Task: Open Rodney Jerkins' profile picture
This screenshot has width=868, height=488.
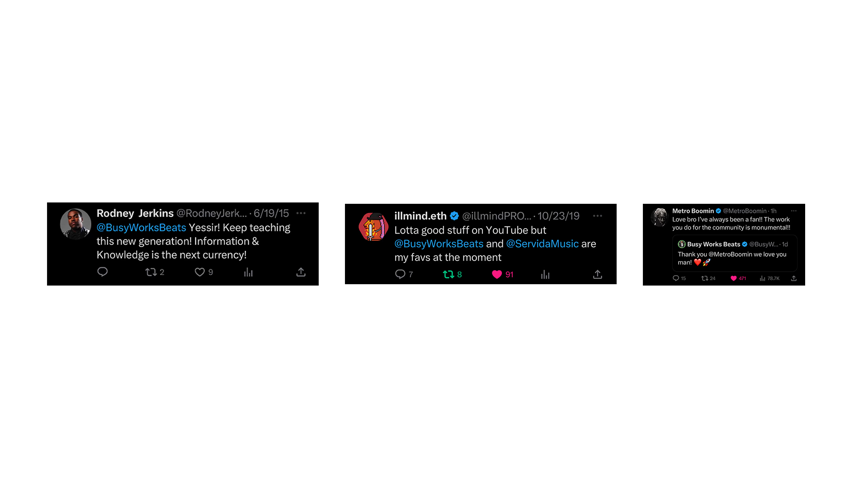Action: pyautogui.click(x=75, y=224)
